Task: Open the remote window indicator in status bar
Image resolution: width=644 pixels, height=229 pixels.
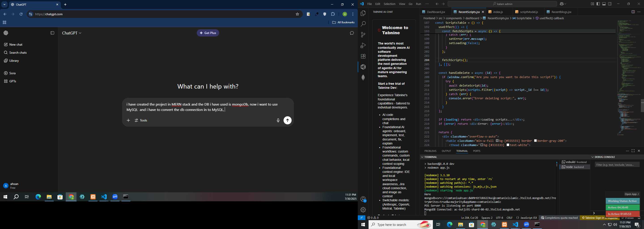Action: (362, 218)
